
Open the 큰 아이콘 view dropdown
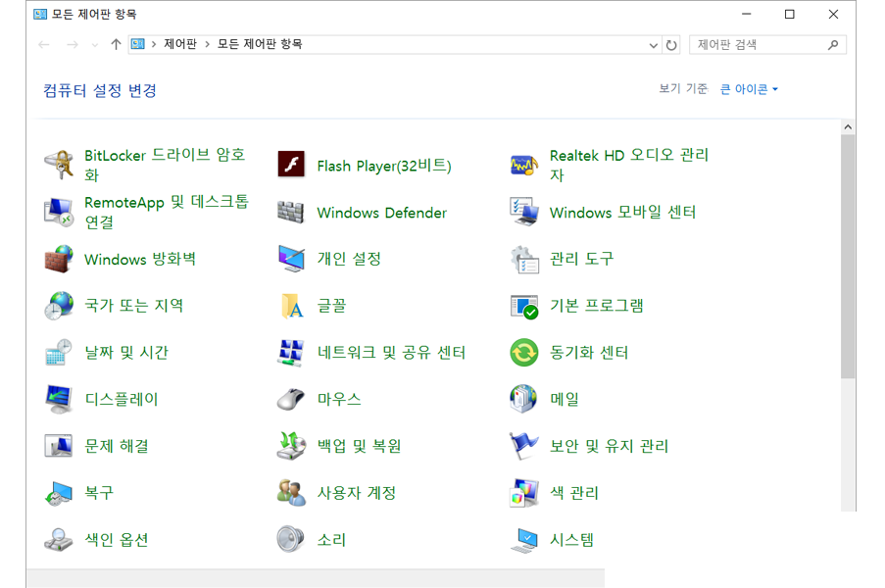749,89
